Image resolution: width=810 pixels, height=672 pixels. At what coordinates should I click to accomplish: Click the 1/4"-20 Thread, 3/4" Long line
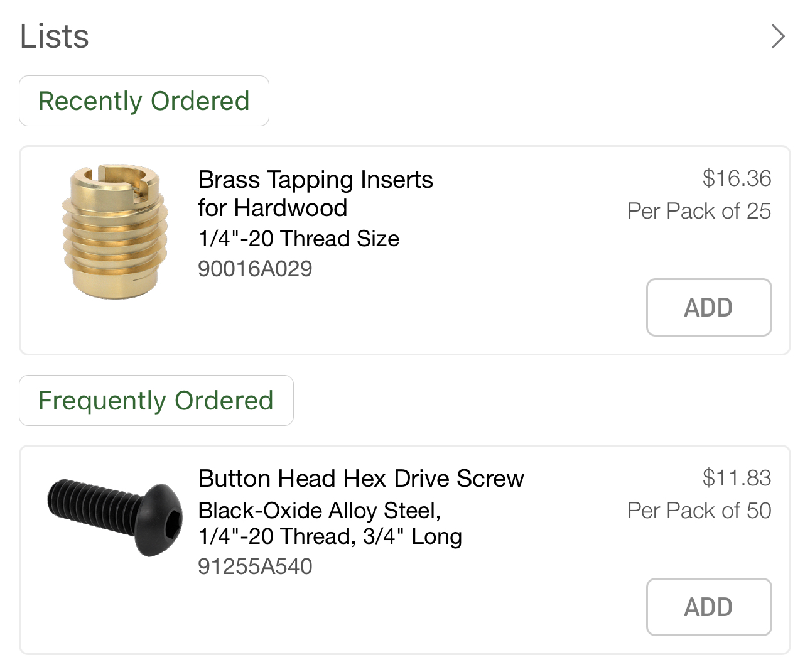(x=330, y=537)
